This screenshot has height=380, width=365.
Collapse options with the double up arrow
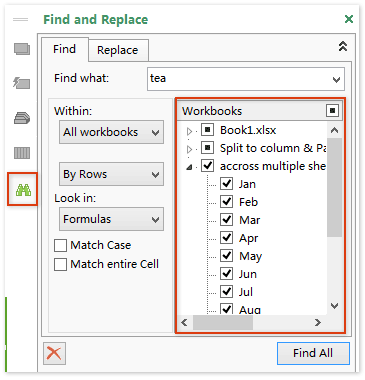pyautogui.click(x=343, y=46)
